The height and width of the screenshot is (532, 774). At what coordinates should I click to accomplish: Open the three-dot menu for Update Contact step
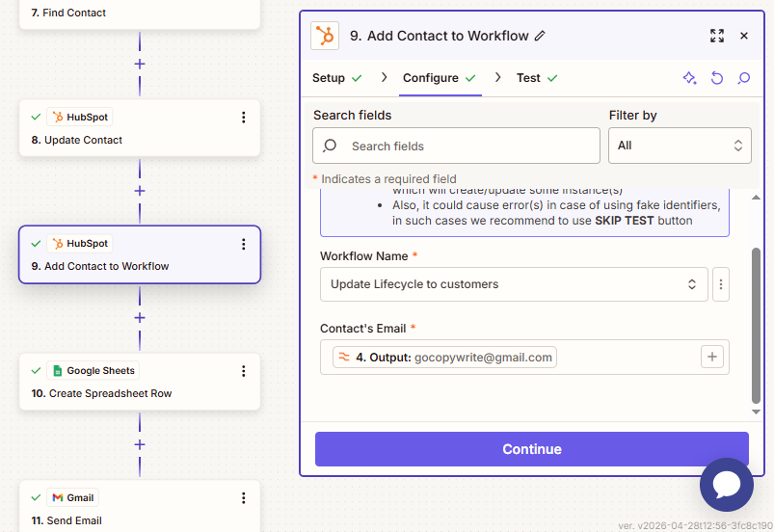click(x=243, y=118)
